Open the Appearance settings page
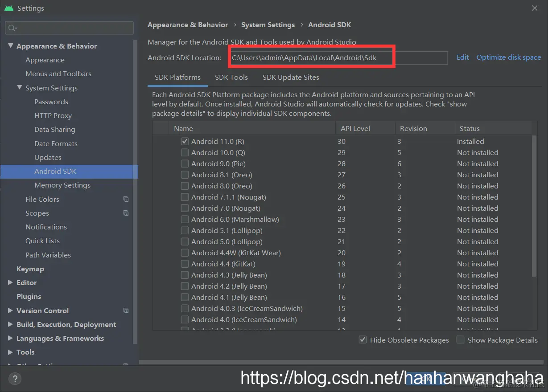 click(45, 60)
